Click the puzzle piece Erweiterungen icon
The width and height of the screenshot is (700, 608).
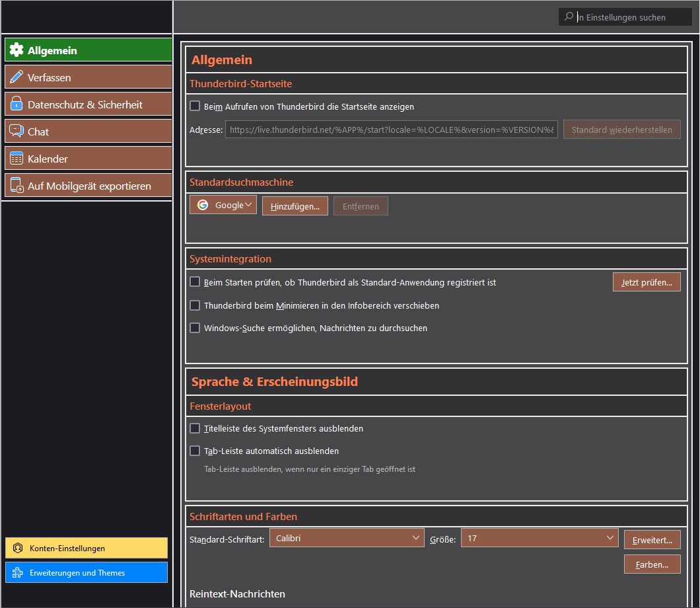click(x=18, y=573)
